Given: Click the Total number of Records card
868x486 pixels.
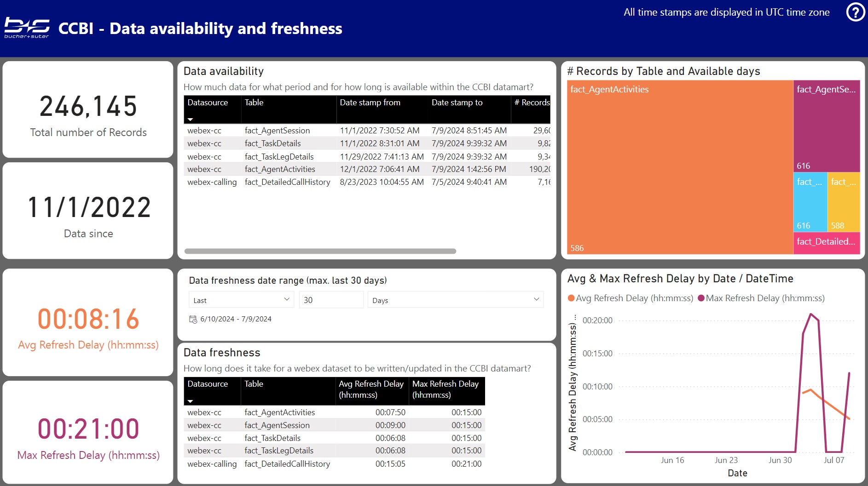Looking at the screenshot, I should (x=88, y=109).
